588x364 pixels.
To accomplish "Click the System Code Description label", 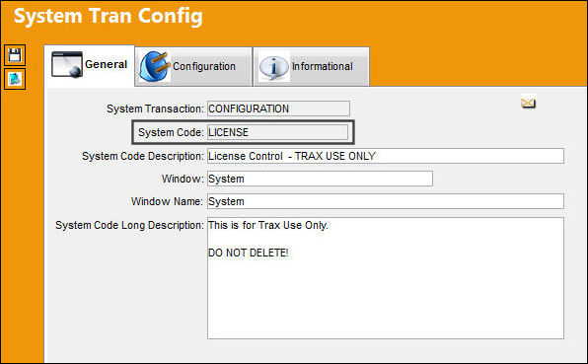I will point(143,156).
